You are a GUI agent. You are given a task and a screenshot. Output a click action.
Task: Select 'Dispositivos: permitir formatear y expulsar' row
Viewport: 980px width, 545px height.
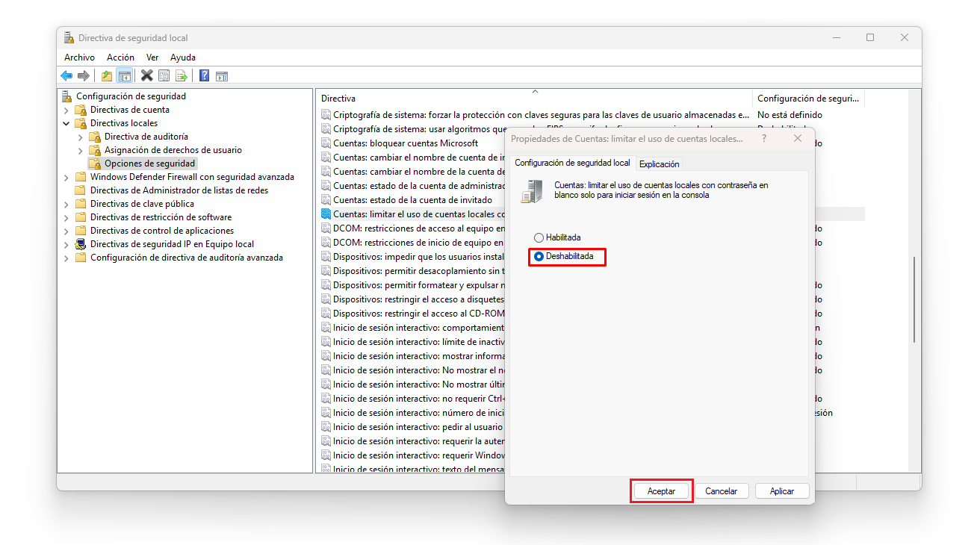(413, 285)
